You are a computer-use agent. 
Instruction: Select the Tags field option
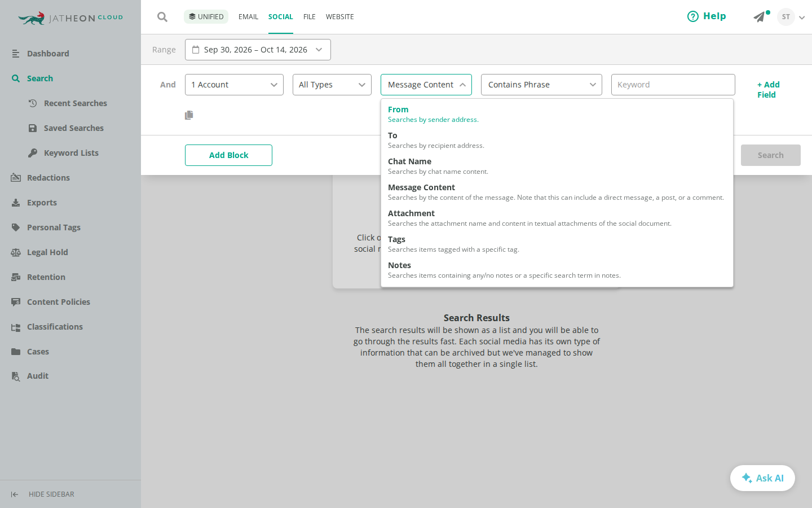[x=557, y=244]
